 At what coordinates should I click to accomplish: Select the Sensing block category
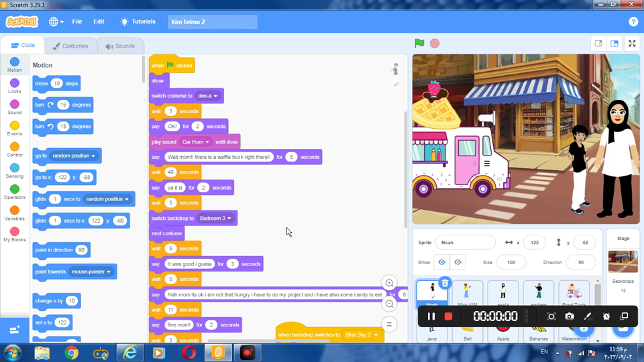(x=14, y=171)
